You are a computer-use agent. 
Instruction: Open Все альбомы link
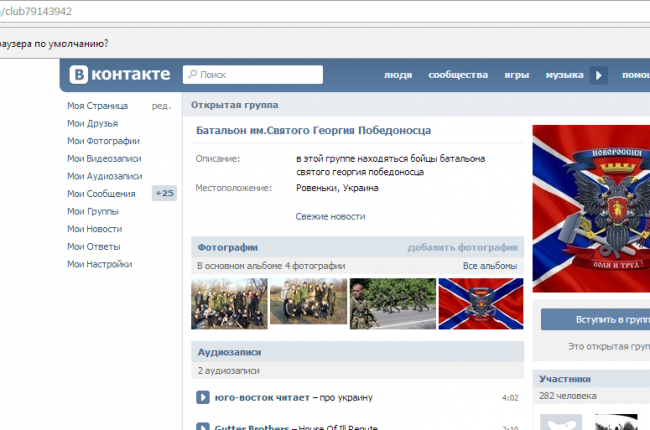(x=490, y=266)
